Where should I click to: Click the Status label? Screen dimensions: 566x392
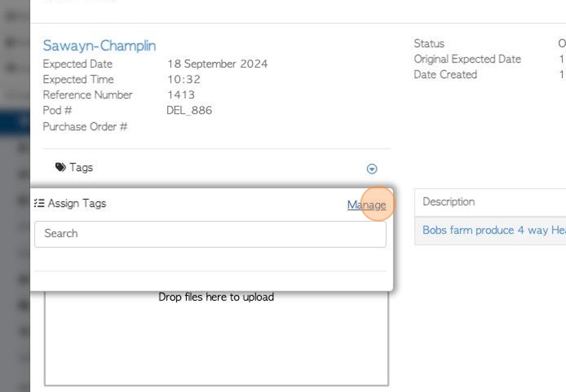coord(429,43)
